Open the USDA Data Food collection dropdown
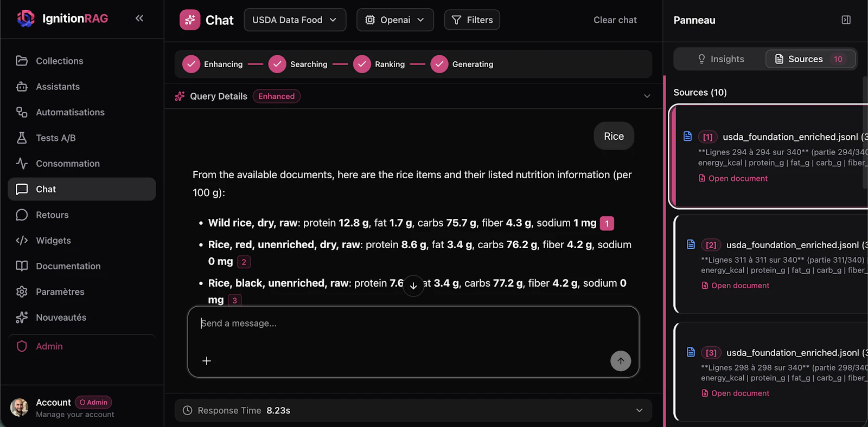The width and height of the screenshot is (868, 427). pos(295,20)
